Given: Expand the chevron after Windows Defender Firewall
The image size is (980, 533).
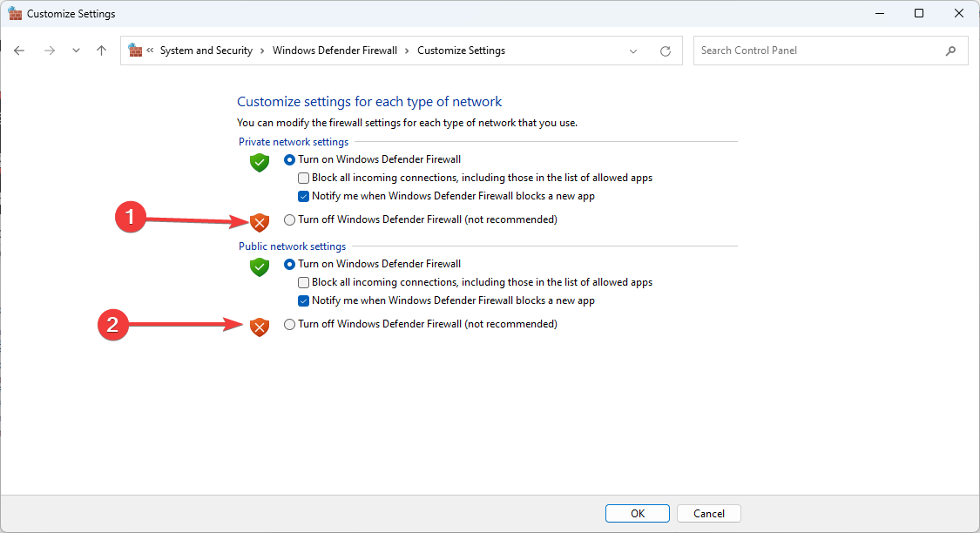Looking at the screenshot, I should tap(407, 51).
